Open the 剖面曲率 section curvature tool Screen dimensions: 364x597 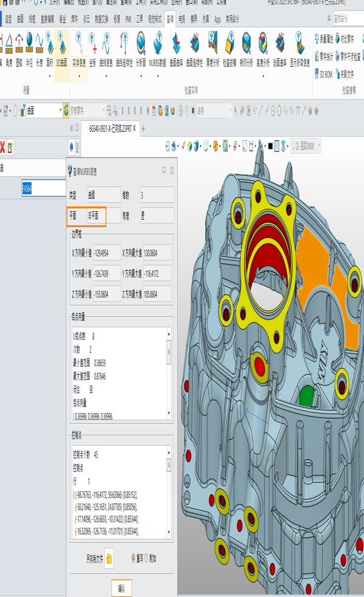point(280,49)
